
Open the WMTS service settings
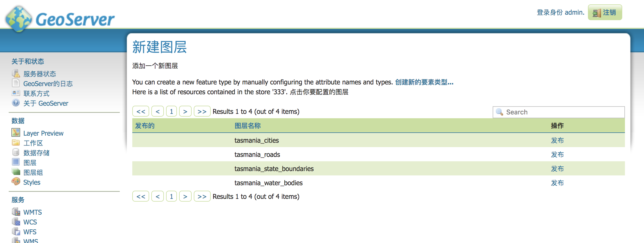click(32, 212)
